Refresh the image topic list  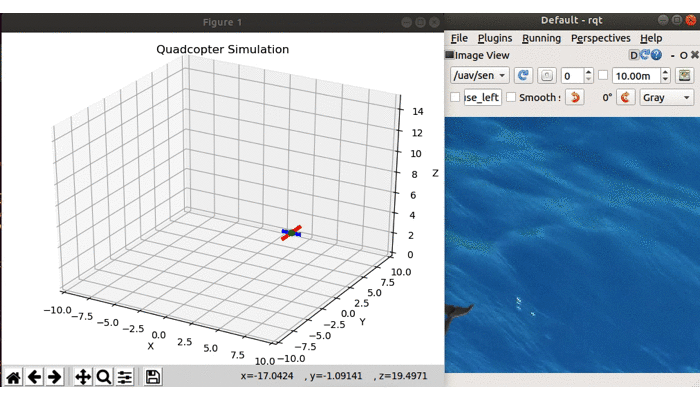click(x=522, y=75)
